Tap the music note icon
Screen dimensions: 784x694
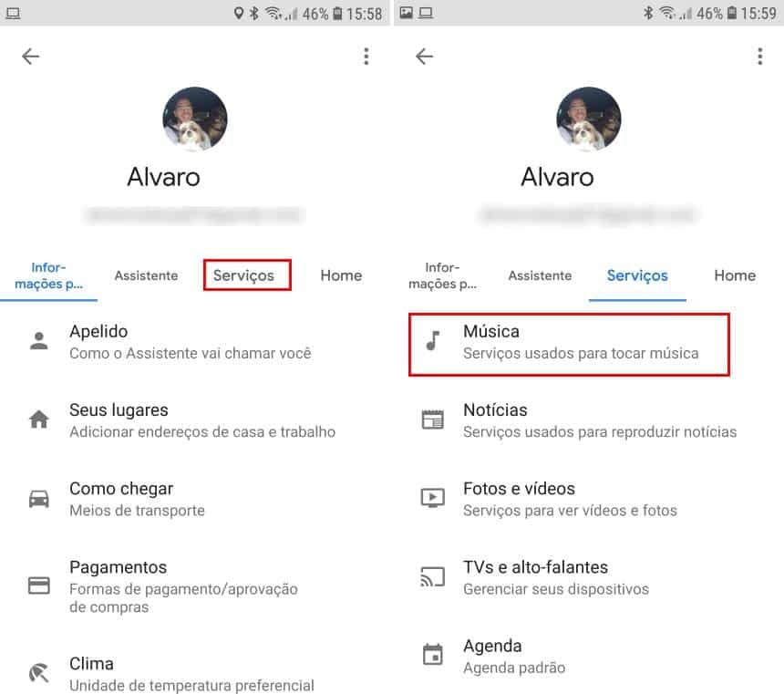tap(432, 341)
